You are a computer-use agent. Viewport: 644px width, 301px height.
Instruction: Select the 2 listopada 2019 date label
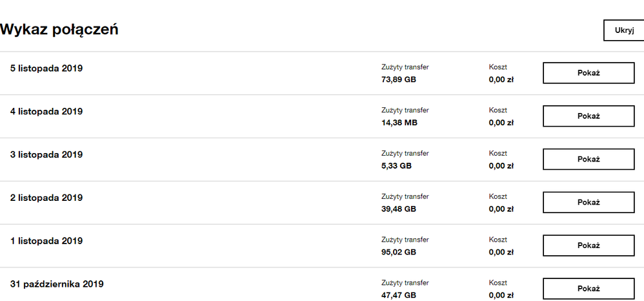point(46,198)
